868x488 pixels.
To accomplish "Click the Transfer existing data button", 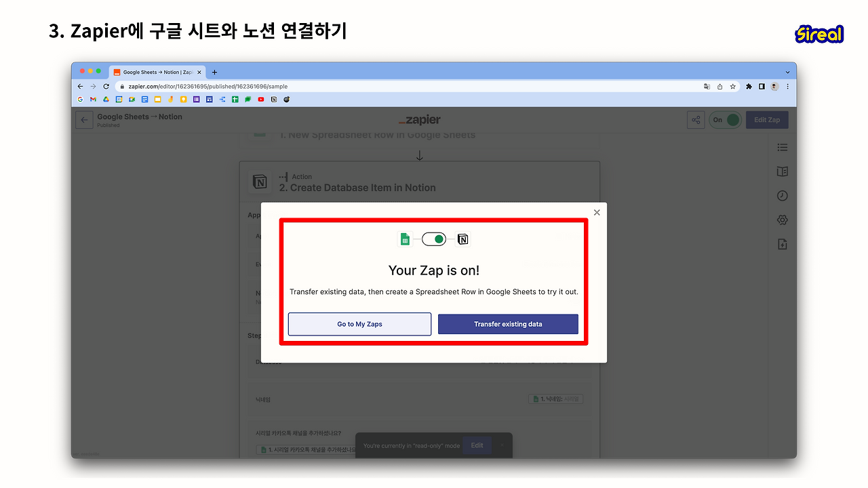I will (508, 324).
